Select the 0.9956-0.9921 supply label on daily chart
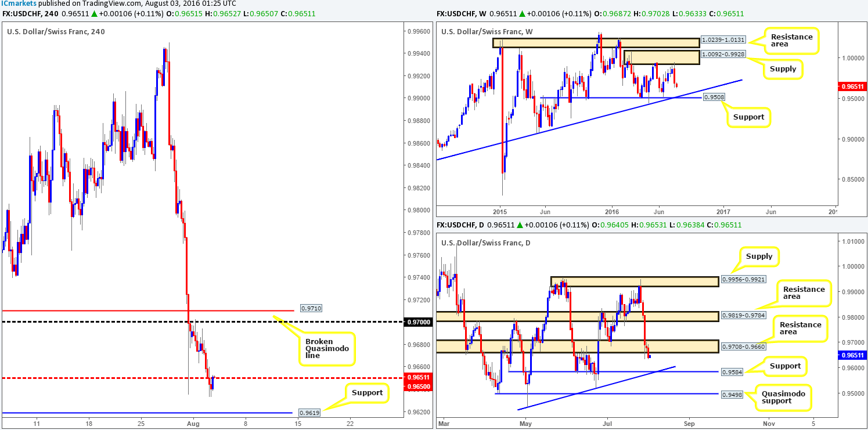868x430 pixels. pos(744,279)
